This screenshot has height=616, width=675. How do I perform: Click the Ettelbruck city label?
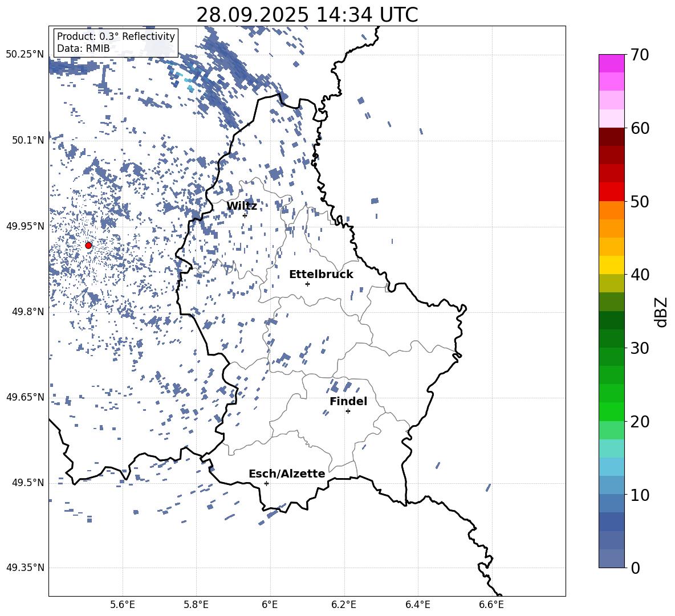click(x=321, y=275)
